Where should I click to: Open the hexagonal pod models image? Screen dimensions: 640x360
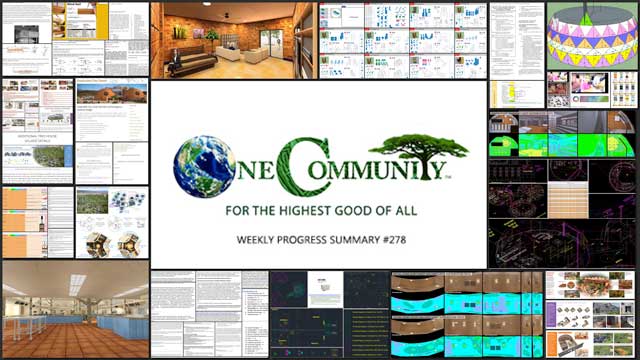coord(112,222)
